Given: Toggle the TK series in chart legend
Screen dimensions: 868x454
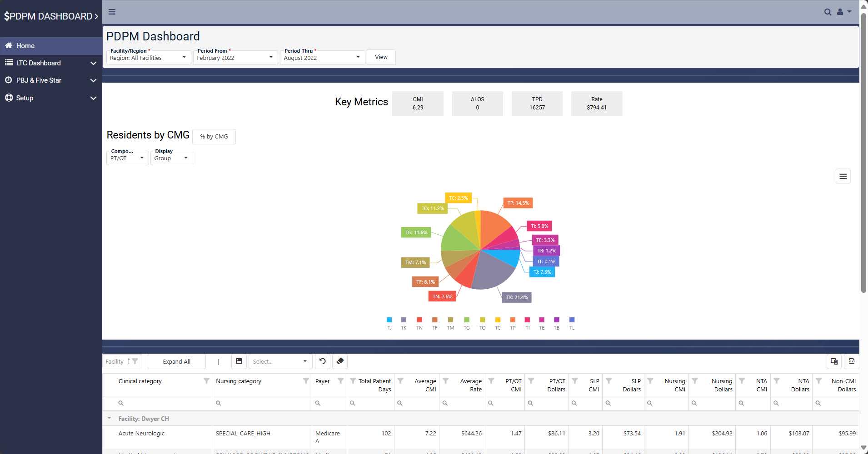Looking at the screenshot, I should pos(404,323).
